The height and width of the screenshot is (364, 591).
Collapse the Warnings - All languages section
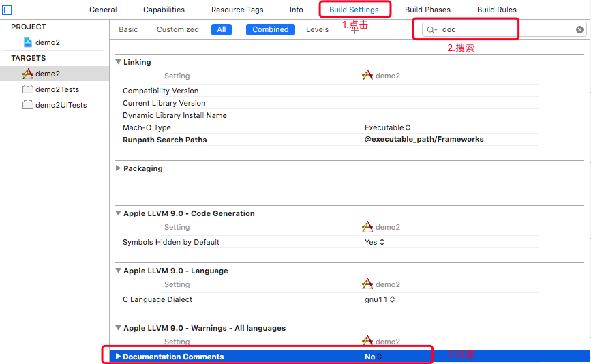coord(119,328)
